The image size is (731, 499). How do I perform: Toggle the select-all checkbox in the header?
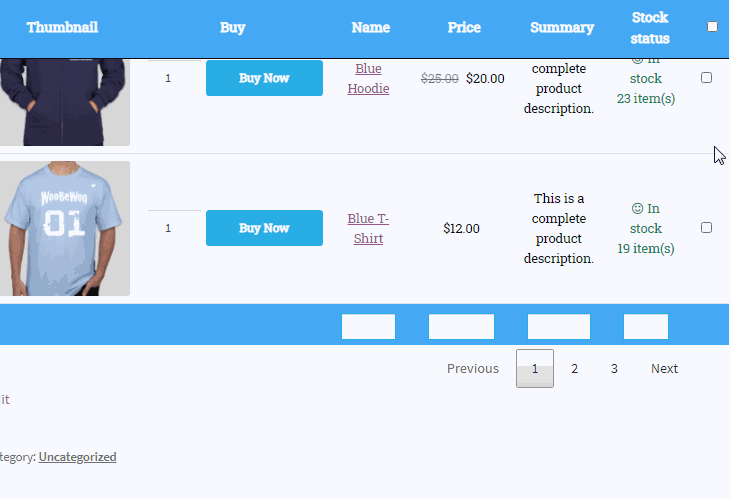tap(712, 27)
